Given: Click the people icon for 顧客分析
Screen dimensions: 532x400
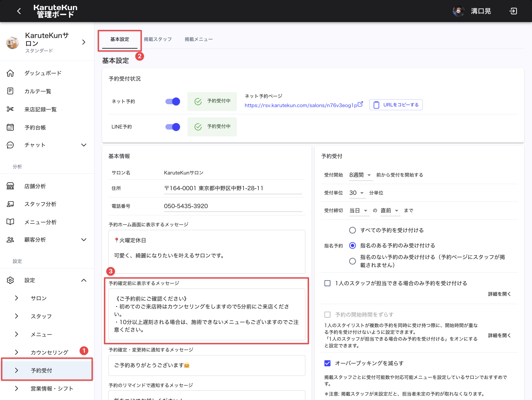Looking at the screenshot, I should tap(10, 240).
